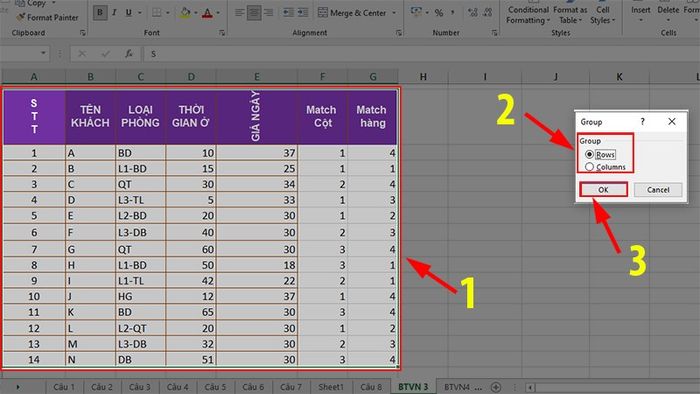
Task: Expand the Merge & Center dropdown
Action: [394, 13]
